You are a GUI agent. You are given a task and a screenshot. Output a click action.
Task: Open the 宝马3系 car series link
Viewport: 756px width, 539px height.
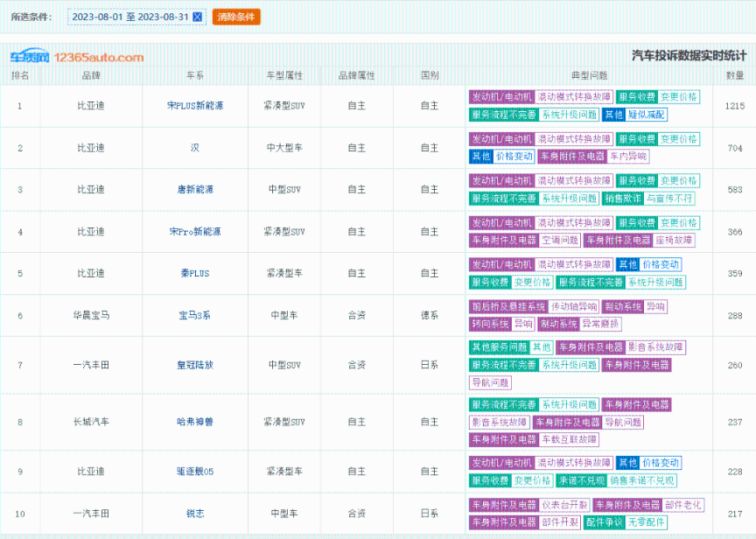[195, 315]
